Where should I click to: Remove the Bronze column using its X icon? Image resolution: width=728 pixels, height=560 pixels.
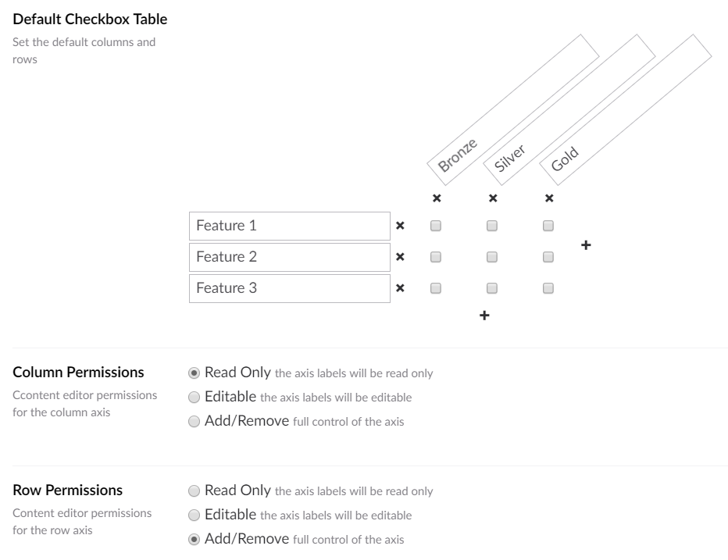437,198
